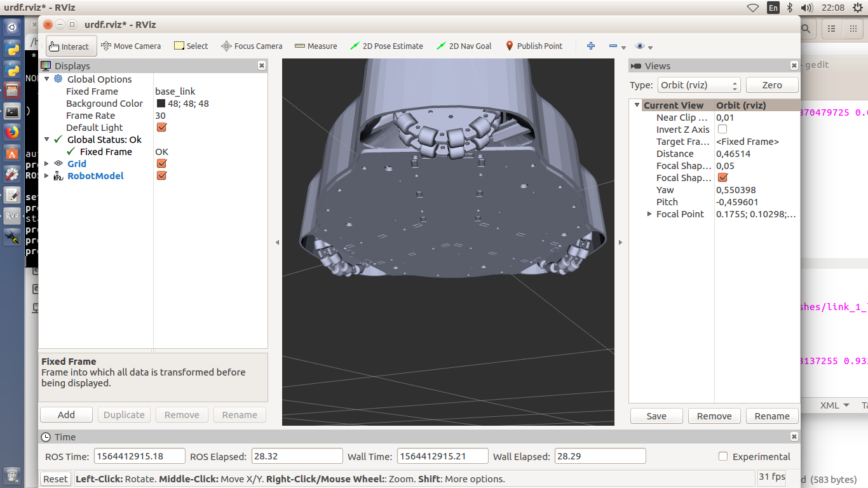Collapse the Global Status tree node

tap(46, 139)
